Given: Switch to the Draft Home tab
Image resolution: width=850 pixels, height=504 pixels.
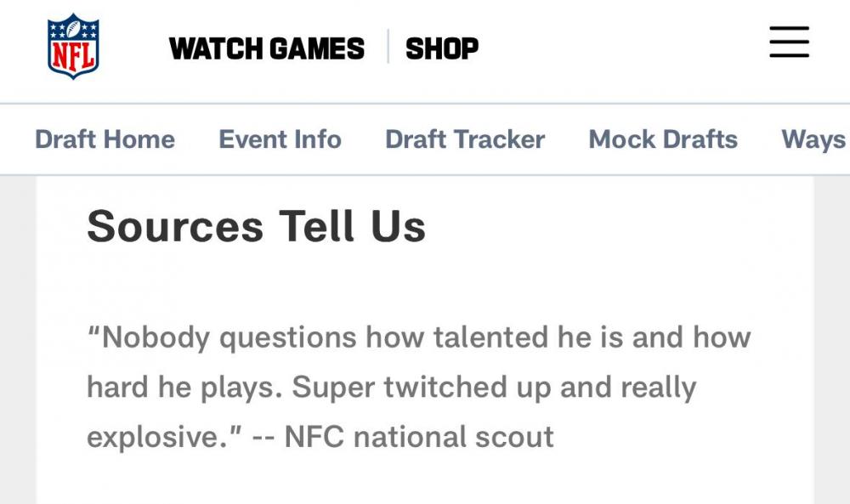Looking at the screenshot, I should coord(105,139).
